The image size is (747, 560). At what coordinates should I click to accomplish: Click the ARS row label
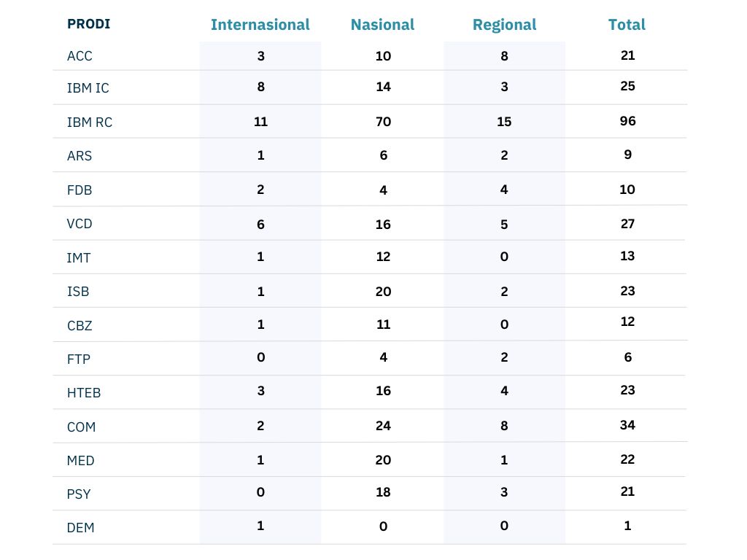[x=80, y=156]
